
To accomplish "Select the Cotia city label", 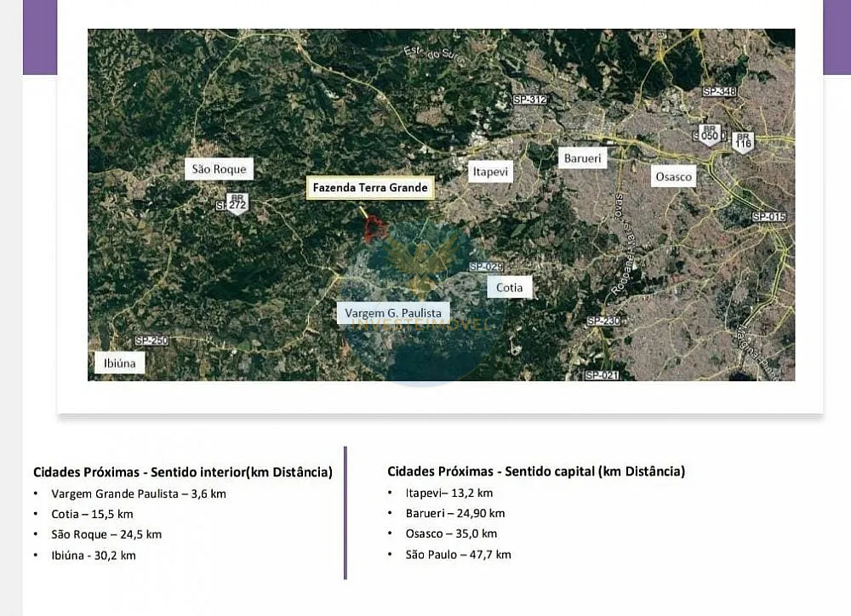I will (509, 288).
